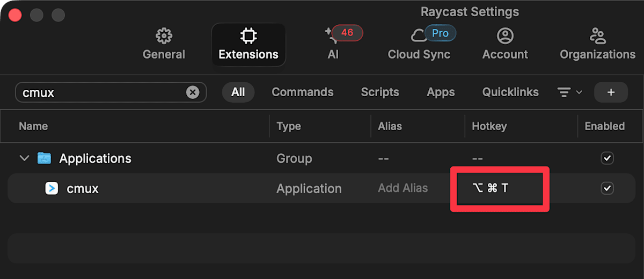The width and height of the screenshot is (644, 279).
Task: Toggle Applications group enabled checkbox
Action: 607,158
